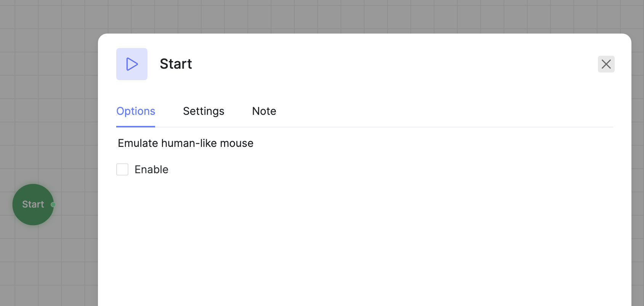The image size is (644, 306).
Task: Go to Settings in the dialog tabs
Action: pyautogui.click(x=203, y=111)
